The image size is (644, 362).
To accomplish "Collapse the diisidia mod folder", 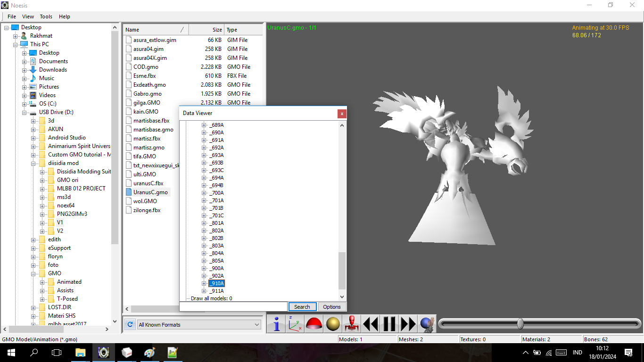I will pos(33,163).
